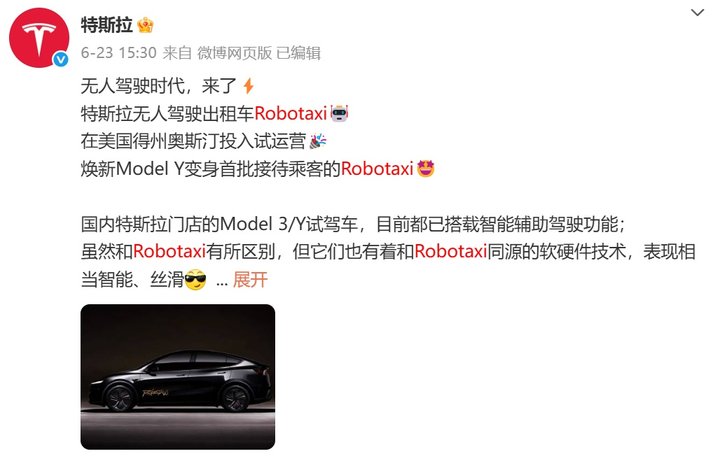715x456 pixels.
Task: Open Robotaxi link after 接待乘客的
Action: click(x=377, y=169)
